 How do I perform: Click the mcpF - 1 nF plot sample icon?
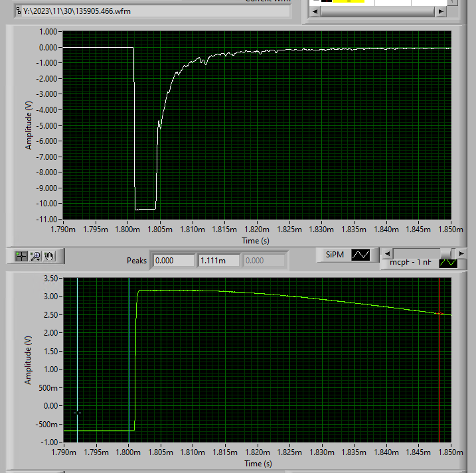click(448, 263)
